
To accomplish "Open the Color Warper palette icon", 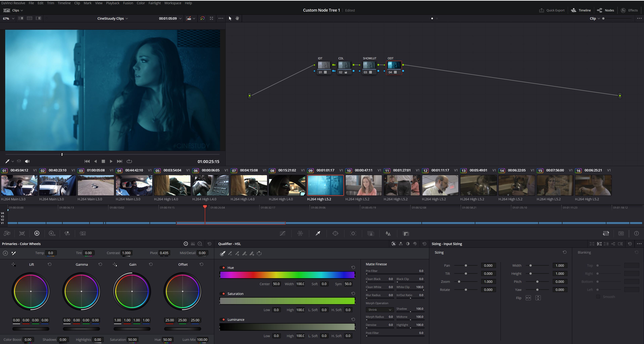I will tap(300, 233).
